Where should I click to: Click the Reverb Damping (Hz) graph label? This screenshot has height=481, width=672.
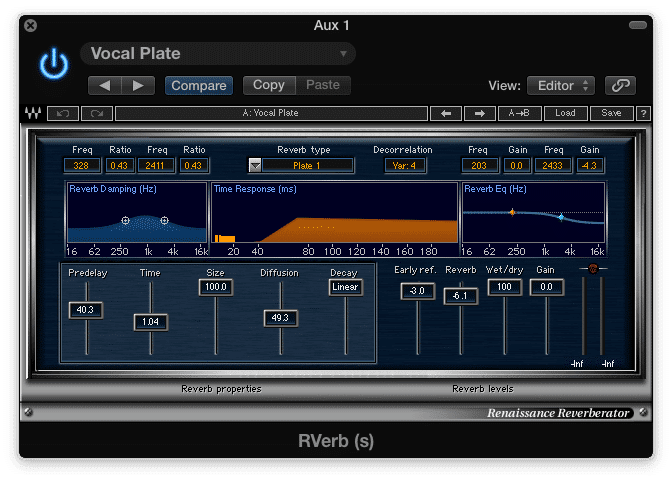pos(113,189)
